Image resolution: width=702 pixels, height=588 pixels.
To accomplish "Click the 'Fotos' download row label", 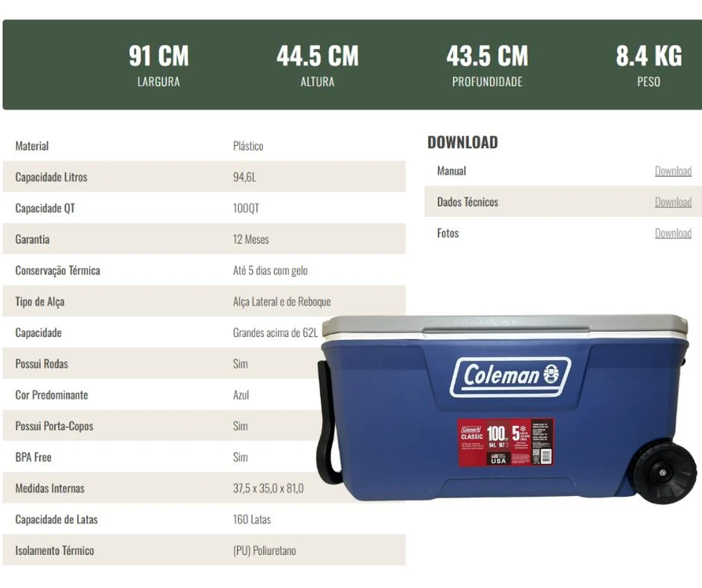I will pyautogui.click(x=448, y=233).
